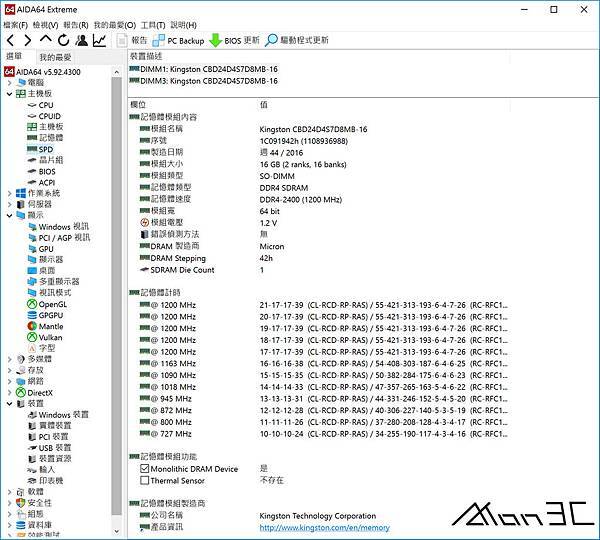The width and height of the screenshot is (600, 540).
Task: Select the @ 1163 MHz timing row
Action: (x=324, y=364)
